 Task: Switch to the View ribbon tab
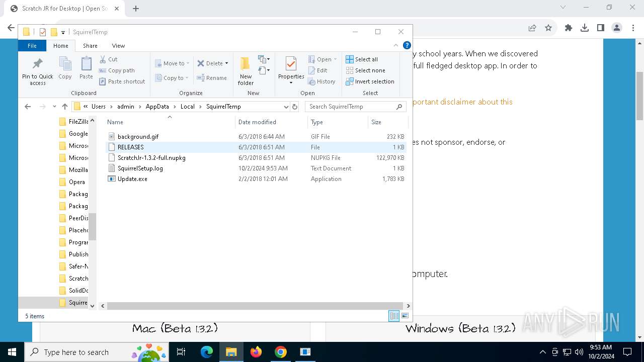coord(118,46)
